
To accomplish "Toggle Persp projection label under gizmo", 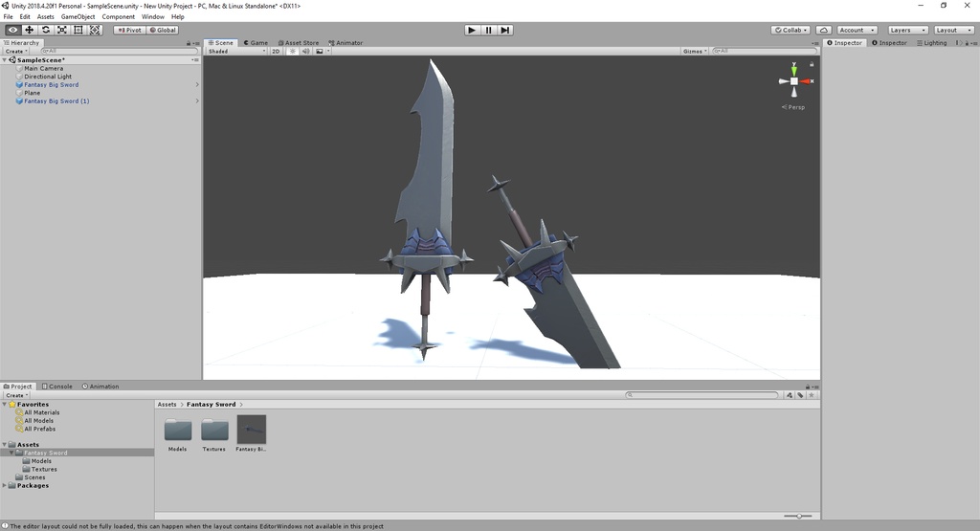I will pyautogui.click(x=793, y=107).
